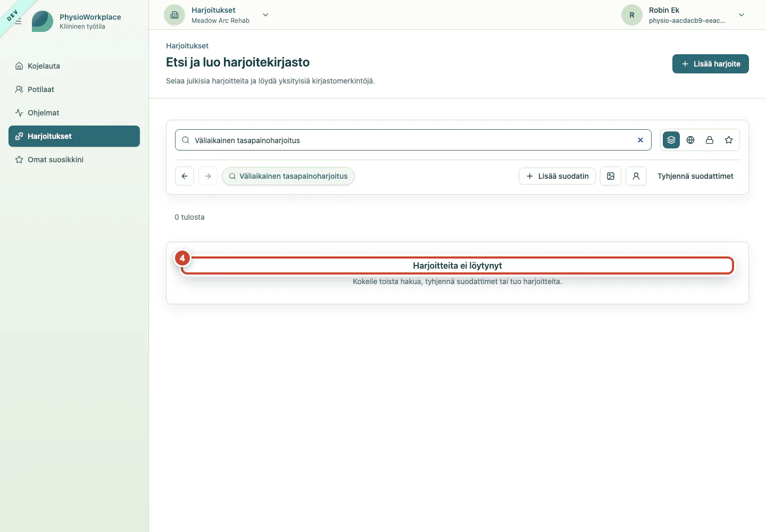Click the 'Harjoitteita ei löytynyt' heading
Image resolution: width=766 pixels, height=532 pixels.
click(x=457, y=265)
